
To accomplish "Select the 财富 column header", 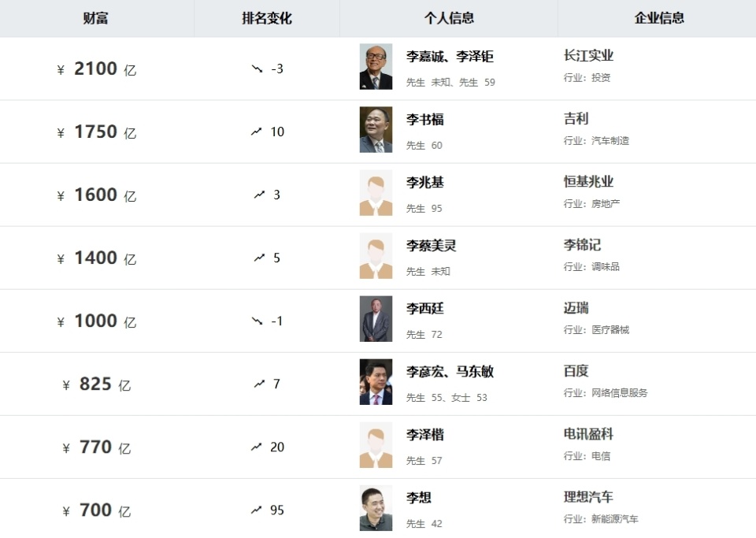I will click(x=94, y=18).
